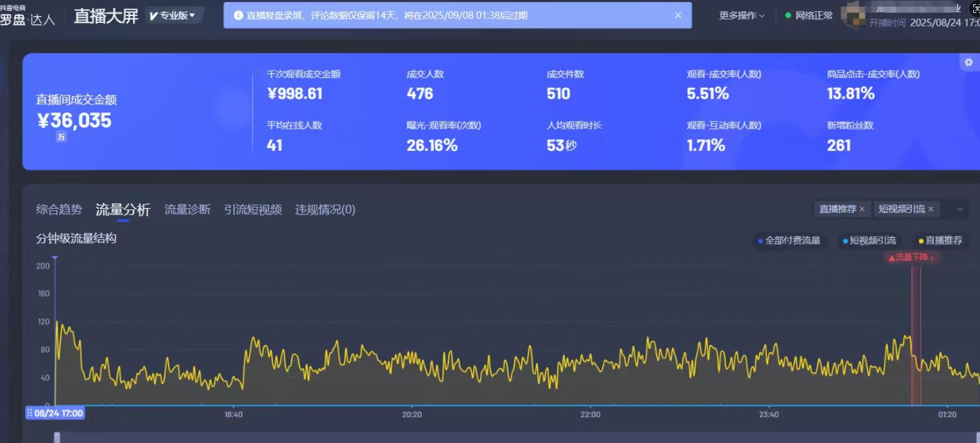Screen dimensions: 980x443
Task: Click the 罗盘·达人 logo
Action: pos(28,17)
